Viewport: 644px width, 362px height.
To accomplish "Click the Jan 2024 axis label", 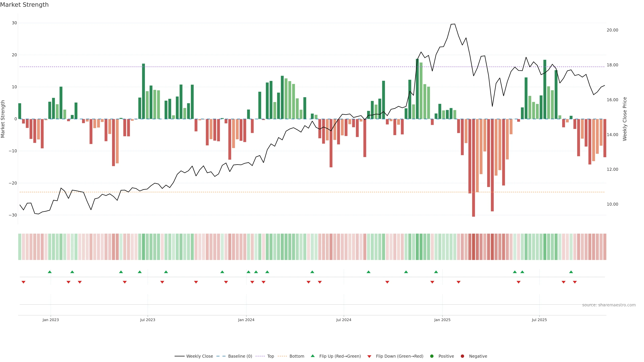I will [x=246, y=320].
